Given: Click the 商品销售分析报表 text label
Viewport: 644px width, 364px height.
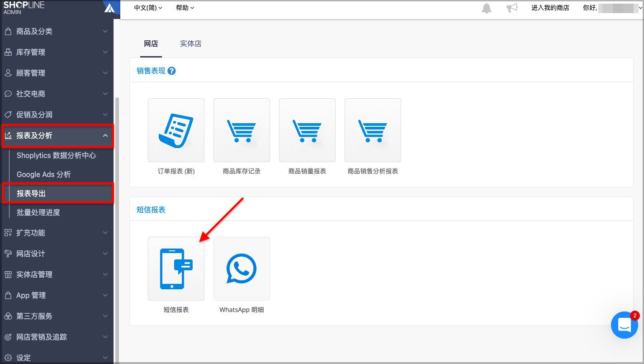Looking at the screenshot, I should (x=373, y=171).
